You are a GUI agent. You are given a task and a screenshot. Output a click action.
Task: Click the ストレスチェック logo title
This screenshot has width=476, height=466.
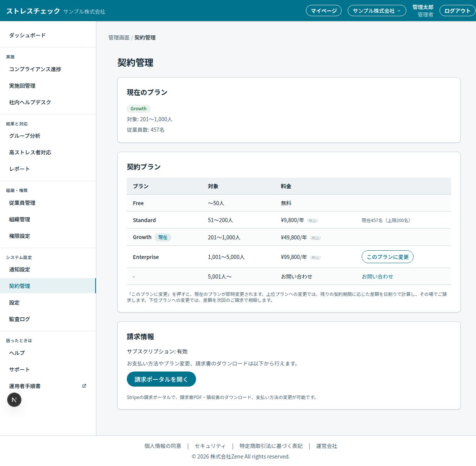pos(33,11)
